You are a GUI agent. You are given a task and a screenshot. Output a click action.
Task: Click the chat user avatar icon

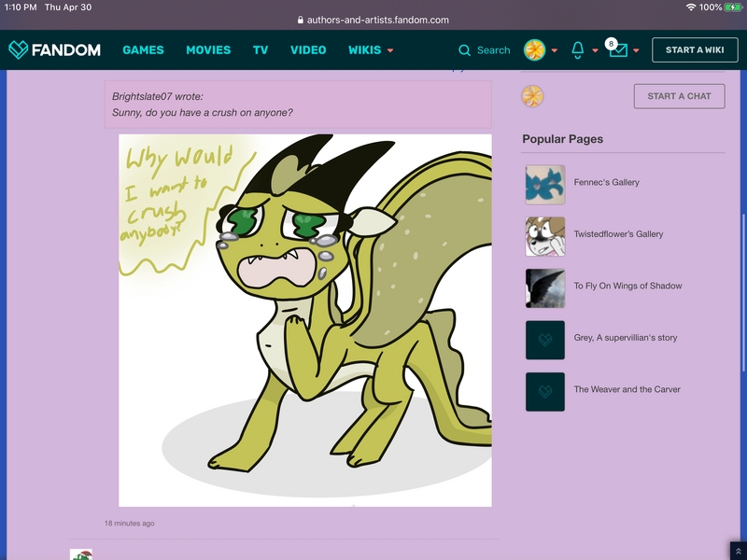(x=531, y=96)
